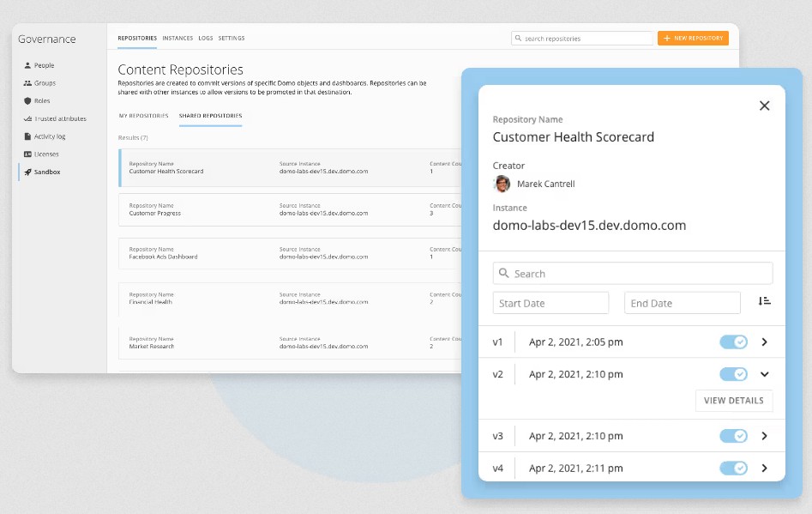Switch to the Repositories tab
812x514 pixels.
[137, 39]
